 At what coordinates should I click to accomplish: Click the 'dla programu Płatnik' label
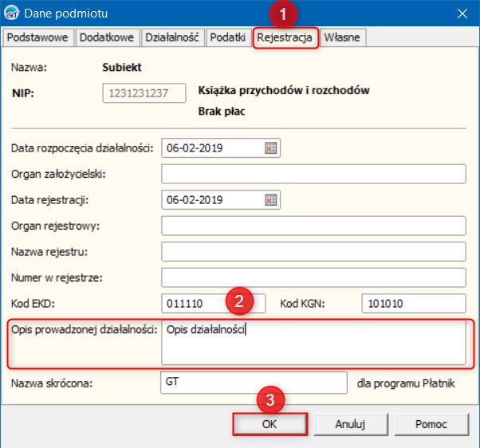pos(406,383)
